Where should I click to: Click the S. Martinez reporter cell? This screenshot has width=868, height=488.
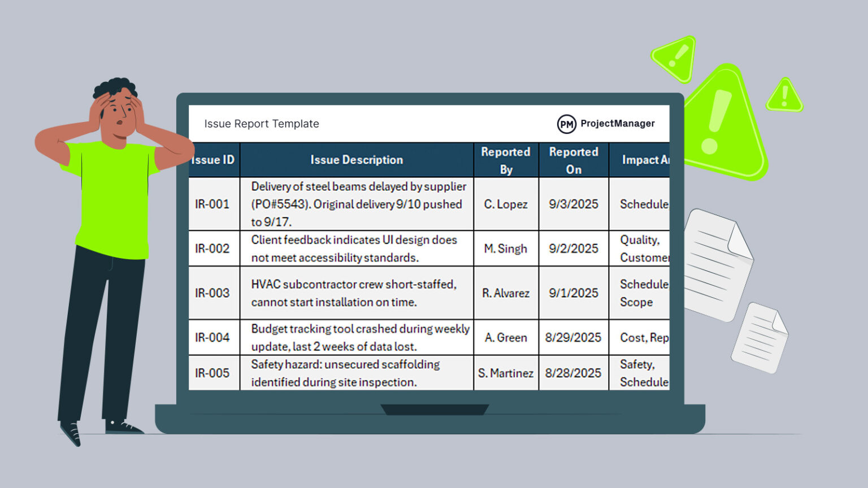[x=505, y=373]
